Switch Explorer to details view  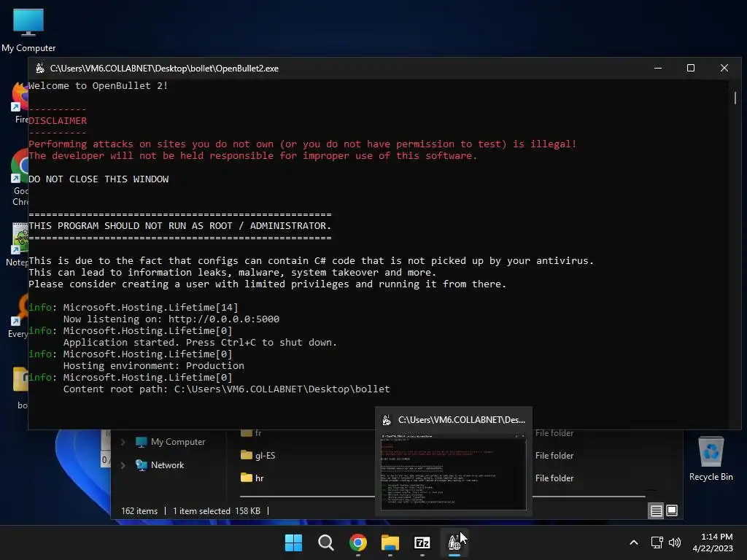point(656,510)
